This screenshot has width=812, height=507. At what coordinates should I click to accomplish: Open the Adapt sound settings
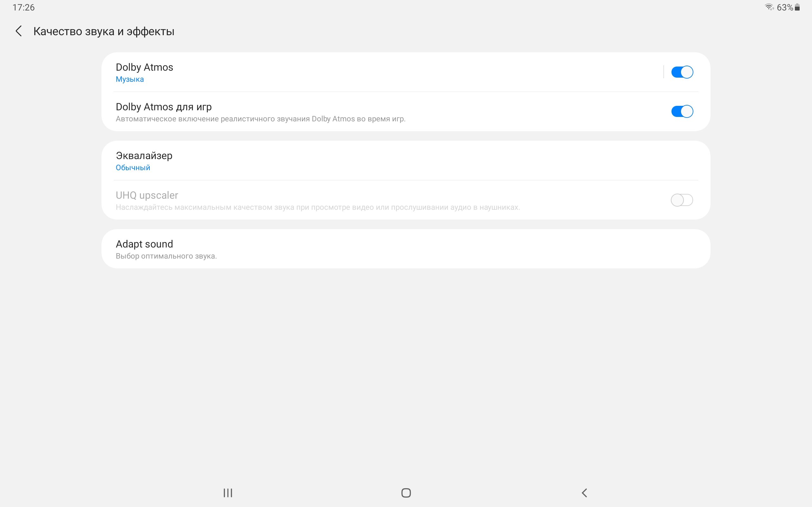(x=406, y=249)
